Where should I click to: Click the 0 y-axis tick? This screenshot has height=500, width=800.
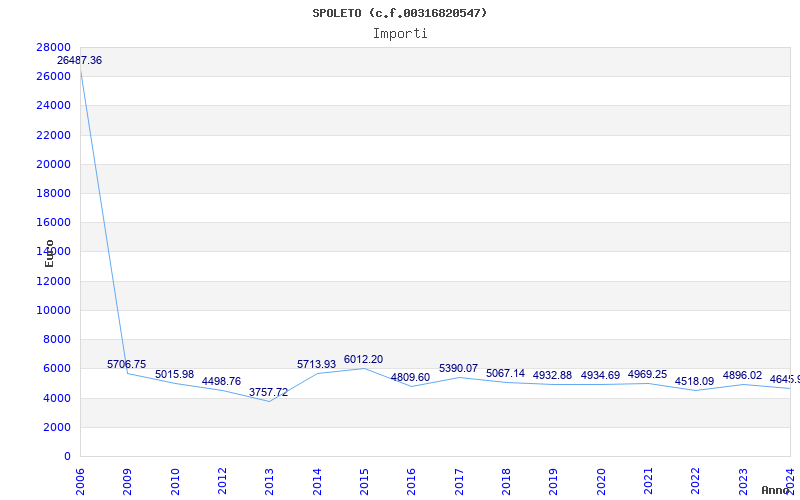67,456
